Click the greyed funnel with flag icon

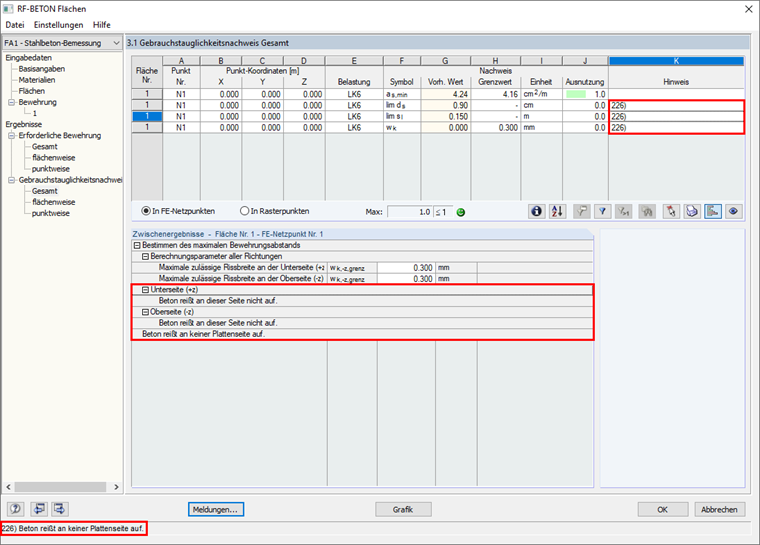coord(581,211)
